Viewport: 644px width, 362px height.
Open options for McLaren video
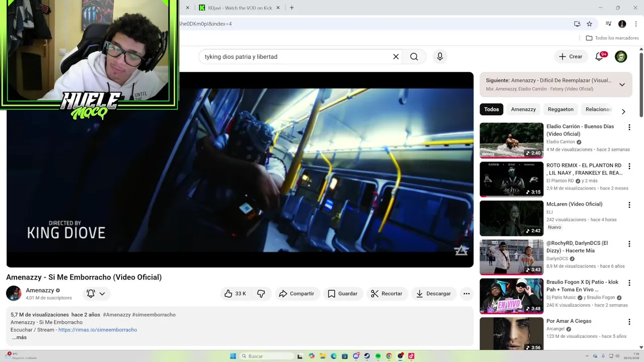tap(629, 205)
